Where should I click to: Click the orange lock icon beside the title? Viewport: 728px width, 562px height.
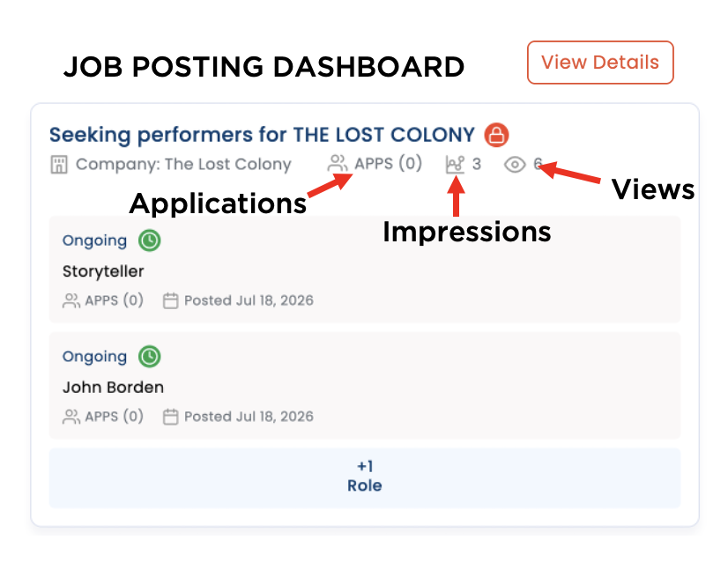(496, 135)
